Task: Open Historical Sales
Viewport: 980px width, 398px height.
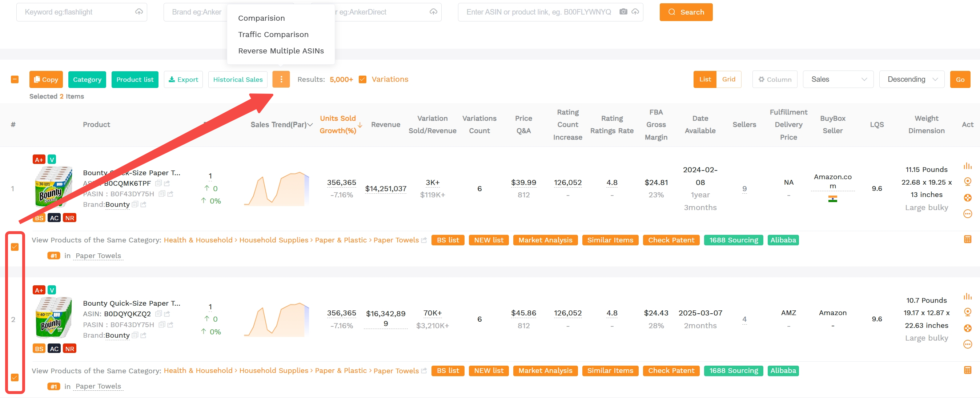Action: click(238, 79)
